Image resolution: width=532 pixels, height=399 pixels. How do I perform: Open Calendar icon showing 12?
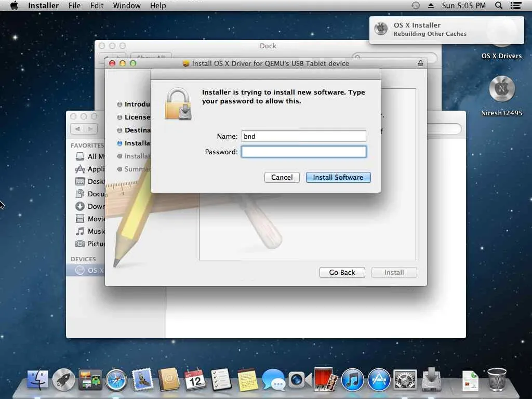(x=195, y=379)
